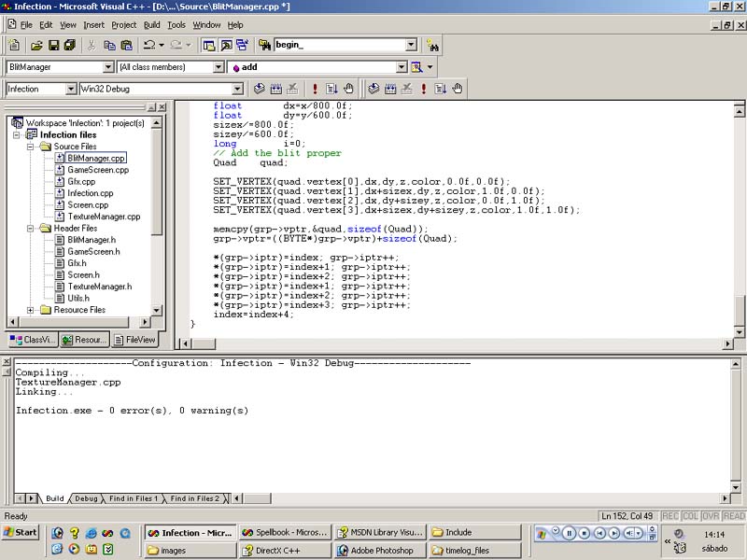
Task: Switch to the ClassView tab
Action: (33, 340)
